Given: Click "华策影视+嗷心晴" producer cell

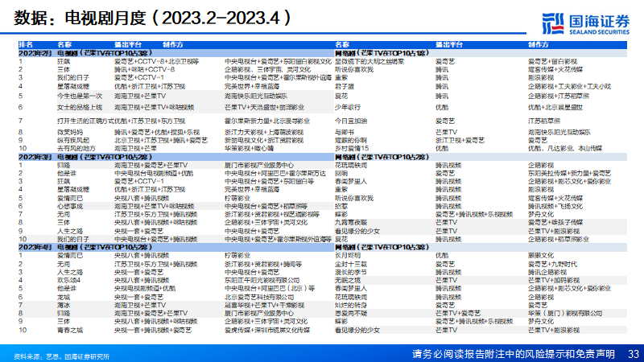Looking at the screenshot, I should point(250,148).
